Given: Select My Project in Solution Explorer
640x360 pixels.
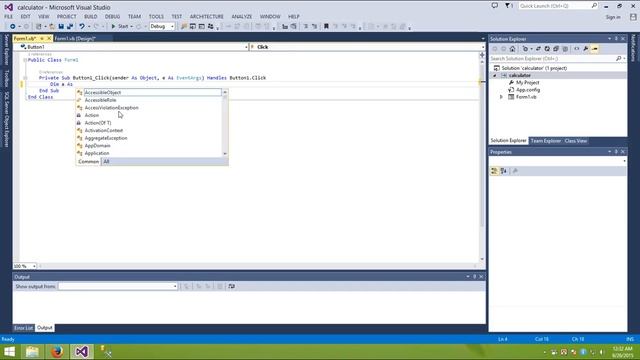Looking at the screenshot, I should (x=527, y=83).
